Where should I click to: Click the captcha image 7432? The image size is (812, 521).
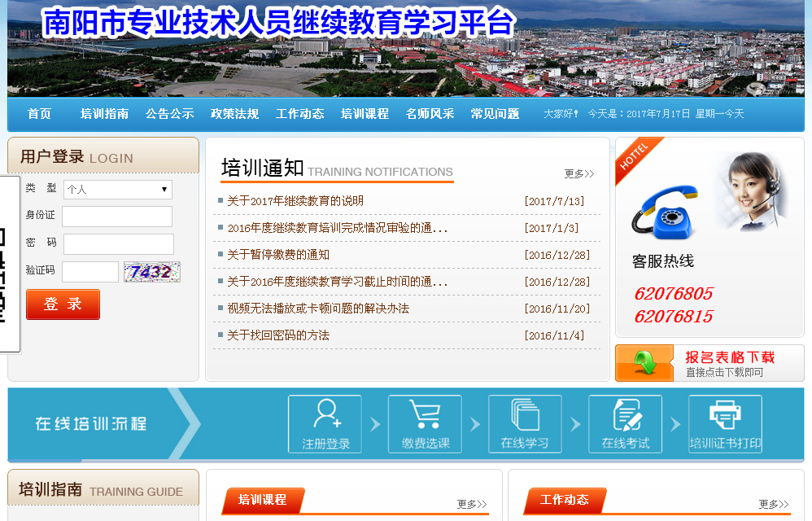pyautogui.click(x=152, y=272)
